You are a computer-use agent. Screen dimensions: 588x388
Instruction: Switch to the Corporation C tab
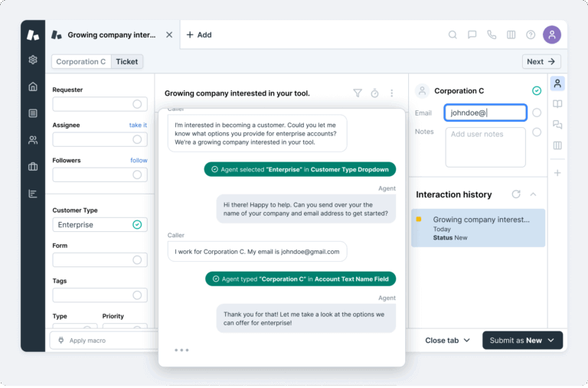(81, 62)
